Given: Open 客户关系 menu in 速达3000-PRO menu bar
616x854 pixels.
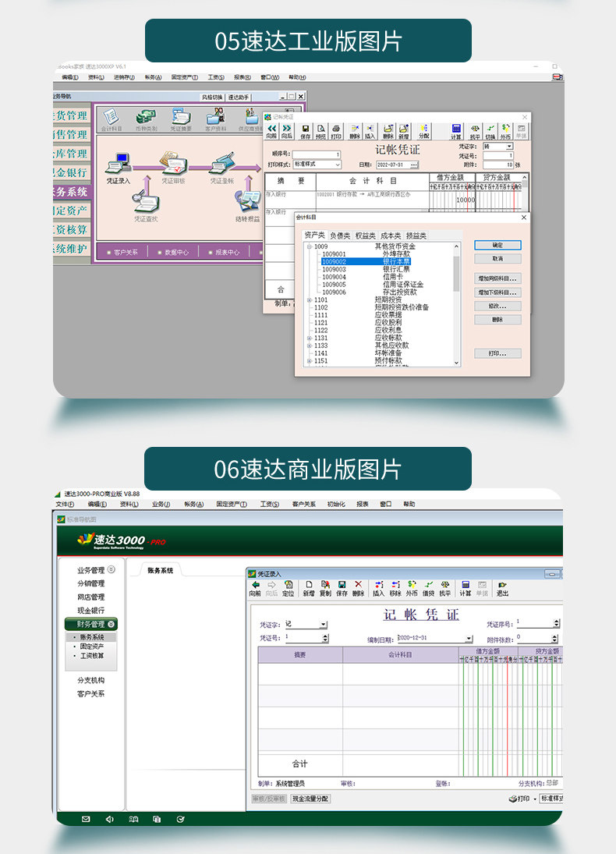Looking at the screenshot, I should pyautogui.click(x=303, y=505).
